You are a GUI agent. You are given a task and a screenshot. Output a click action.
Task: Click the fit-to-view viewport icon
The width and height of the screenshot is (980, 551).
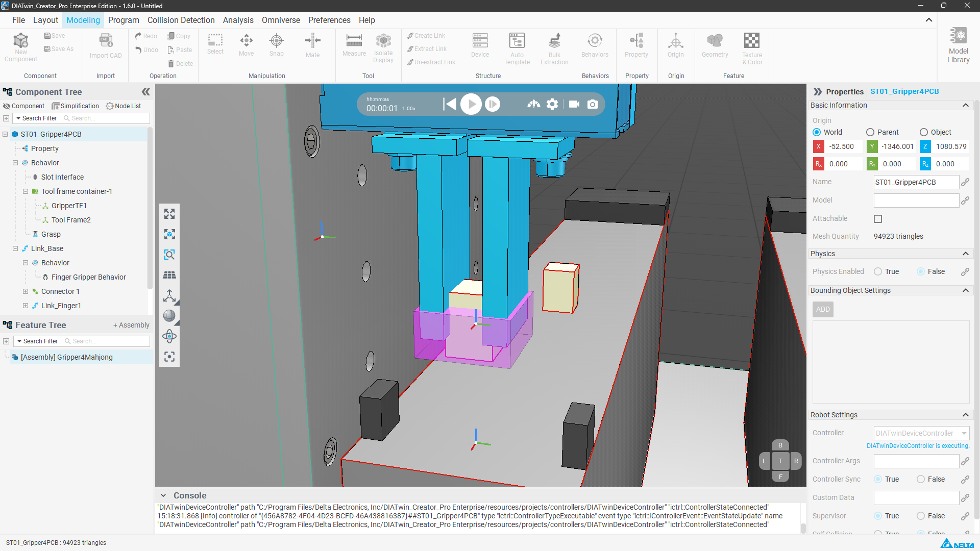coord(169,214)
